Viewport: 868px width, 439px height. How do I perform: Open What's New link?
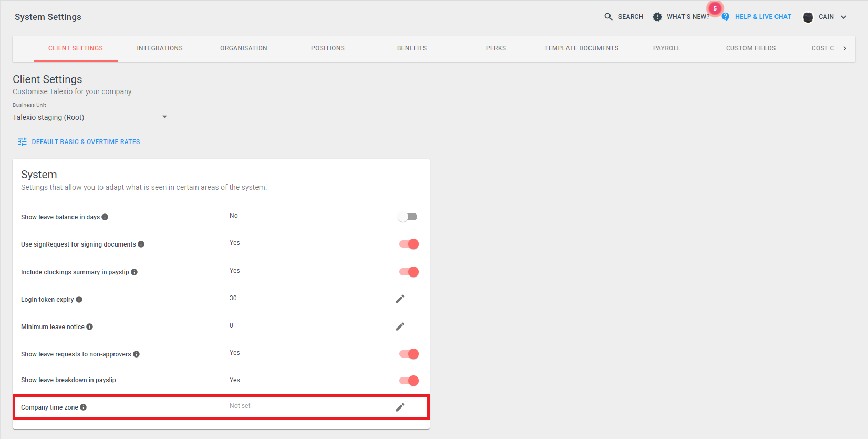[x=688, y=17]
